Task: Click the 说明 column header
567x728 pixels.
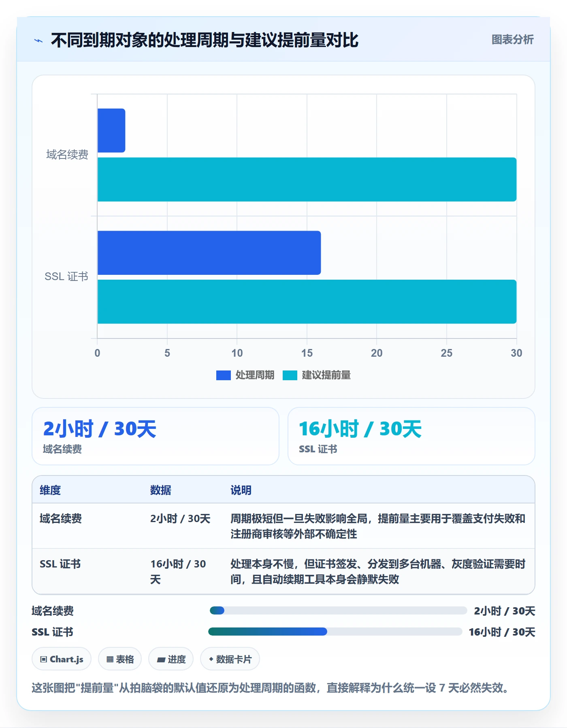Action: coord(241,490)
